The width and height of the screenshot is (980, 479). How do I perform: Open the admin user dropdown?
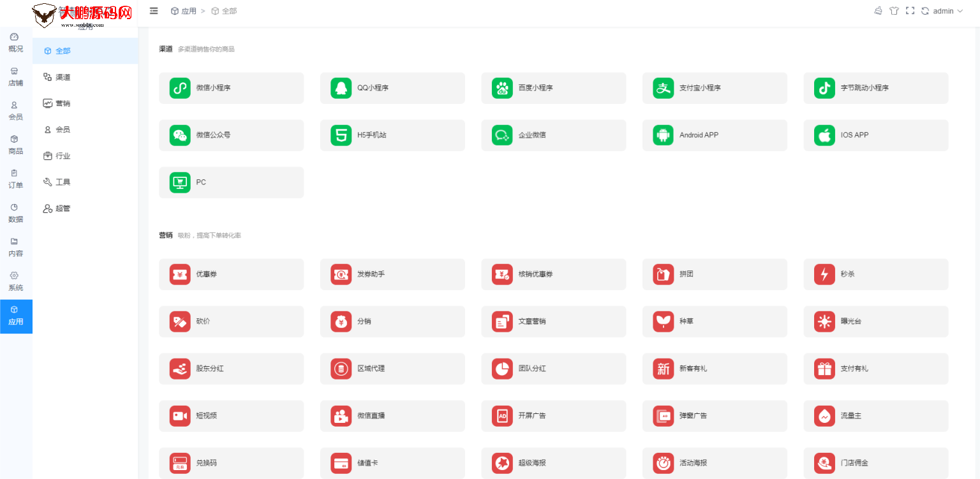[x=947, y=11]
